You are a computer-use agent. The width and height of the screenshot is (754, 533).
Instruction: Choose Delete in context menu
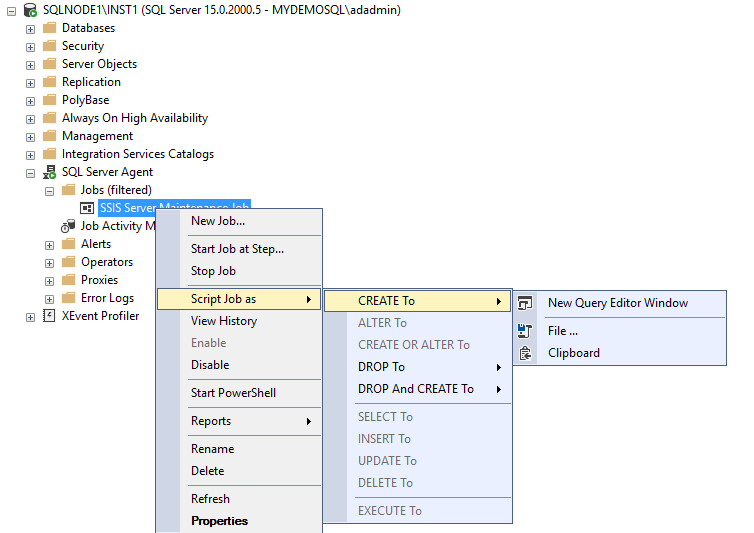[x=239, y=471]
